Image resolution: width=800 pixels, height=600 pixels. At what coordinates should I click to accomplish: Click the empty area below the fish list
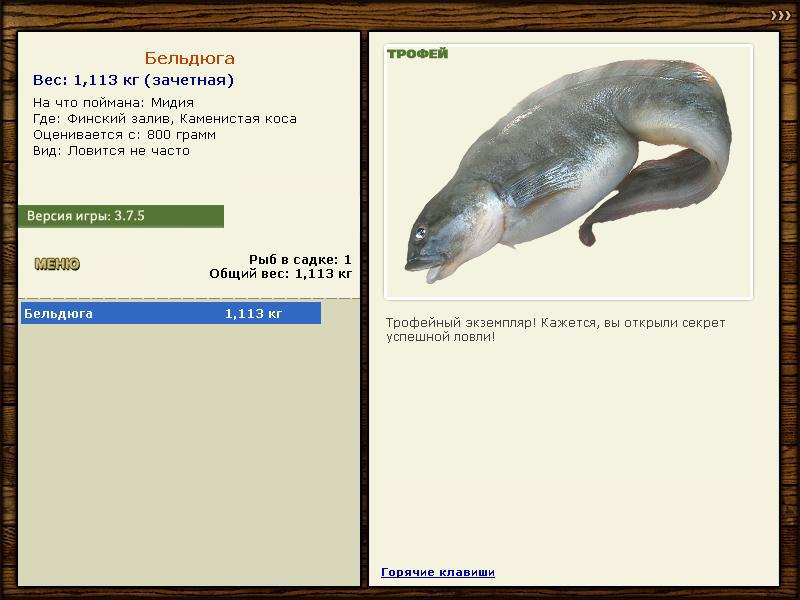click(189, 454)
